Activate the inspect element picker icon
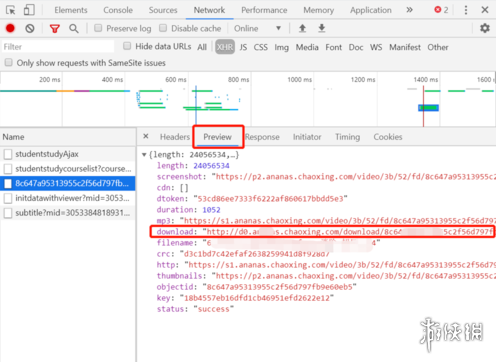498x362 pixels. click(x=11, y=10)
